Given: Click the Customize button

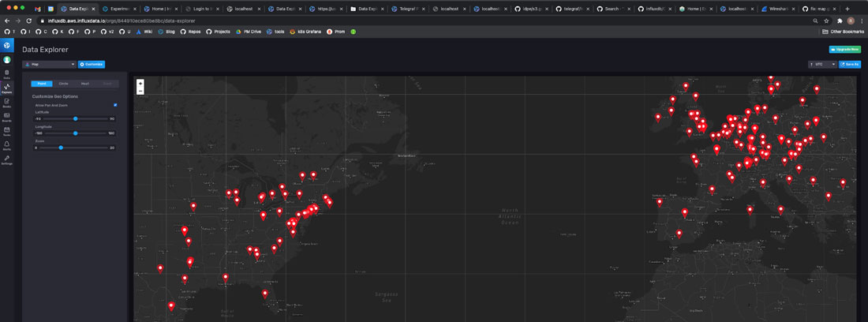Looking at the screenshot, I should 92,64.
